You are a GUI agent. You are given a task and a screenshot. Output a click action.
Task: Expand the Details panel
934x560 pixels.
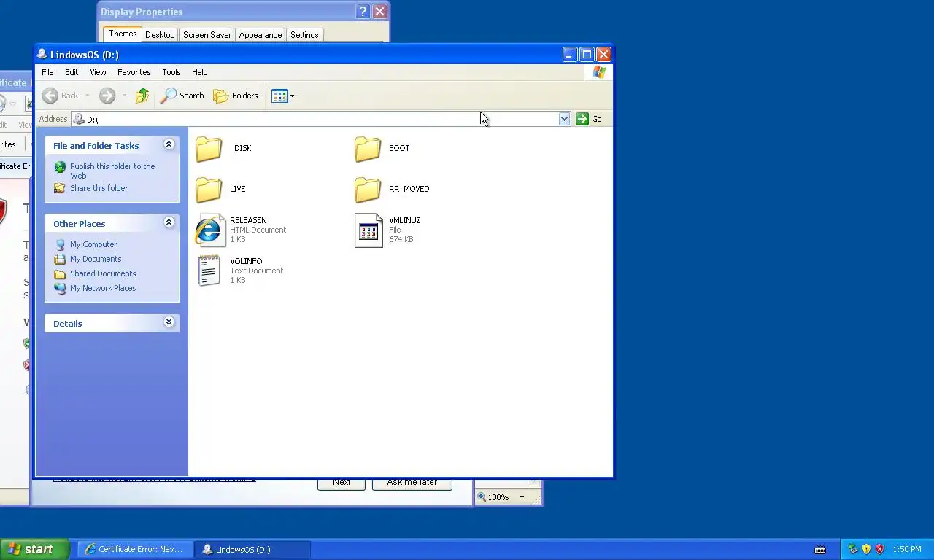(169, 322)
